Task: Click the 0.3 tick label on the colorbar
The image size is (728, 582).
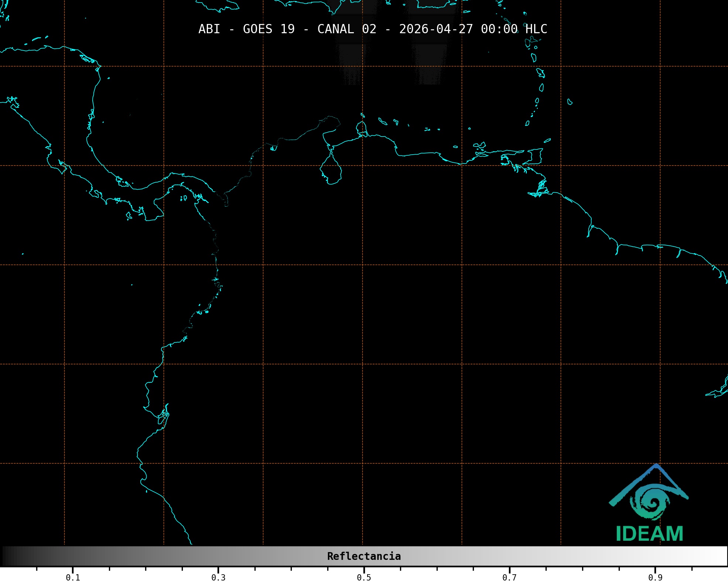Action: (218, 577)
